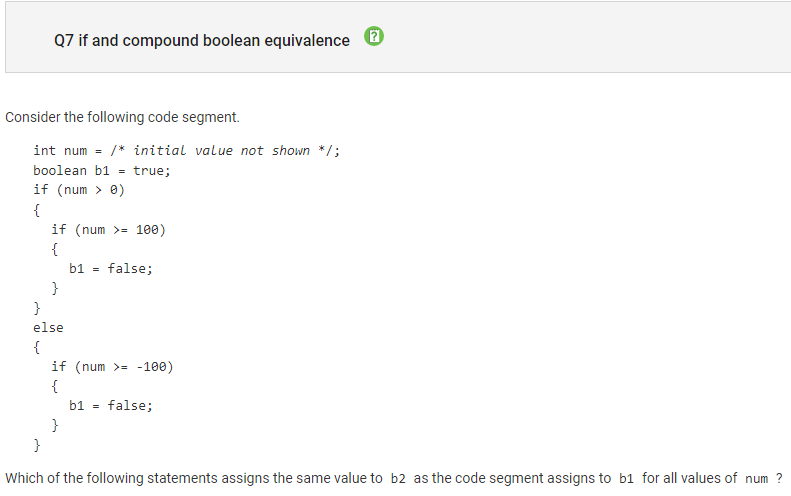Screen dimensions: 791x496
Task: Select the "Q7 if and compound boolean equivalence" heading
Action: point(202,40)
